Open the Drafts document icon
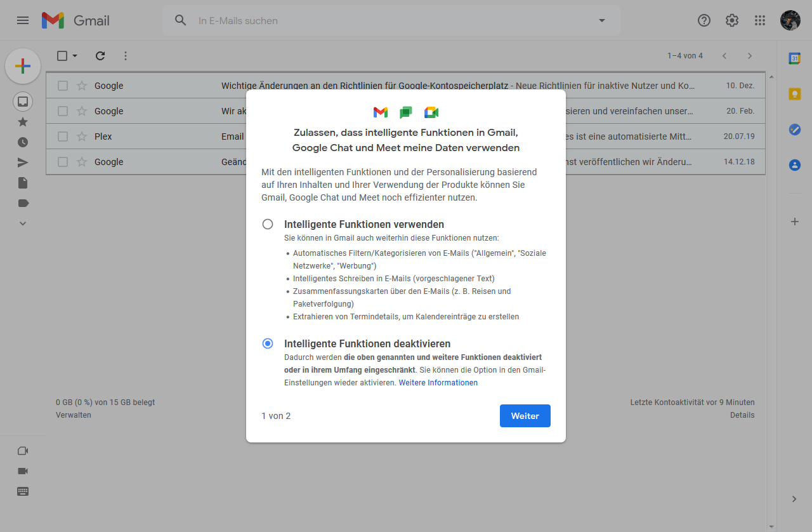 (23, 183)
